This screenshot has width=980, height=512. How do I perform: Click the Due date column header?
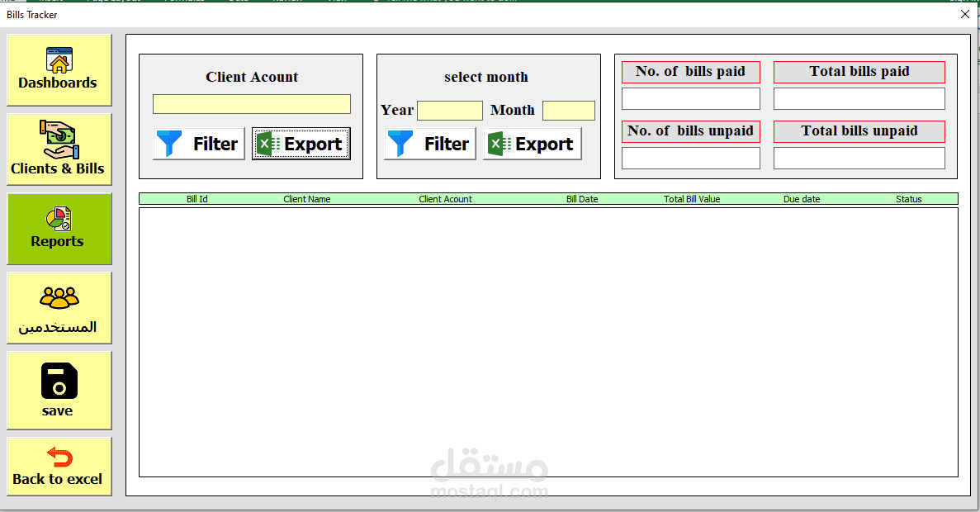802,199
